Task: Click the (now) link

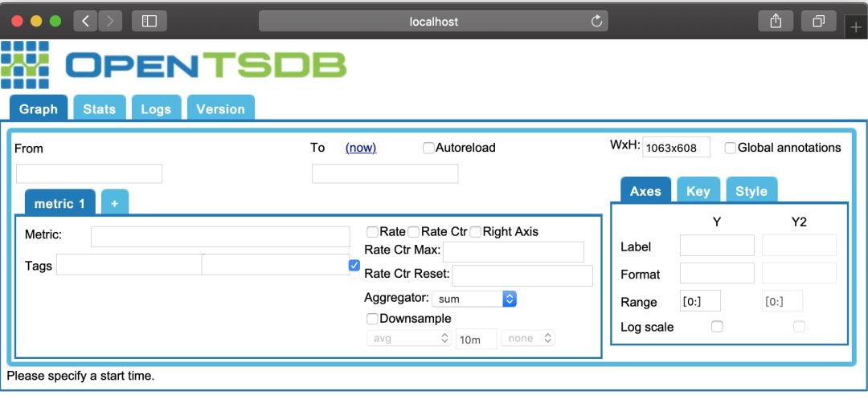Action: coord(361,148)
